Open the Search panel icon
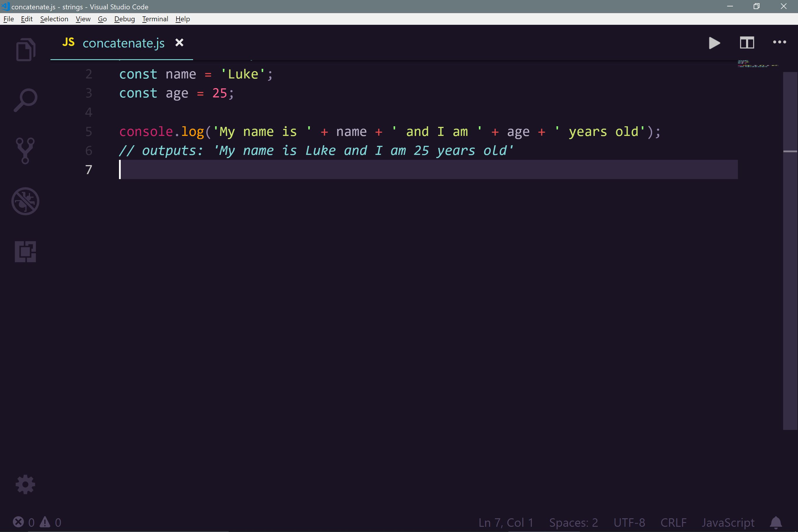 [25, 100]
